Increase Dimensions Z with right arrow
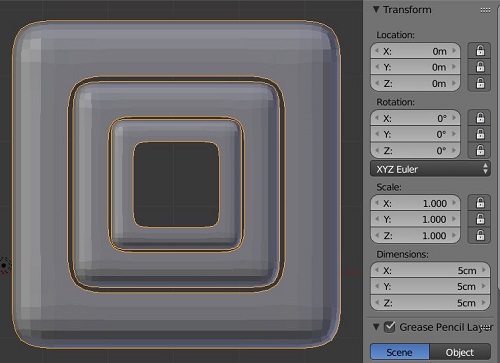Viewport: 500px width, 363px height. 484,302
